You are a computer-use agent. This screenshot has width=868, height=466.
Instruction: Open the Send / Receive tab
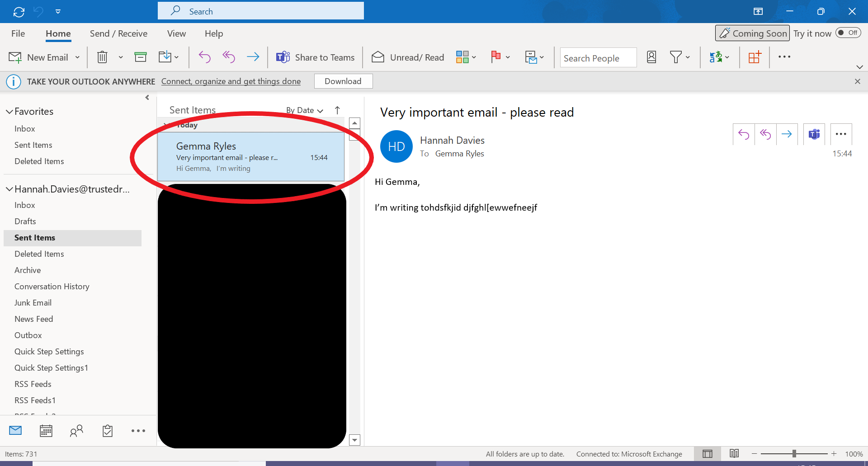point(118,33)
